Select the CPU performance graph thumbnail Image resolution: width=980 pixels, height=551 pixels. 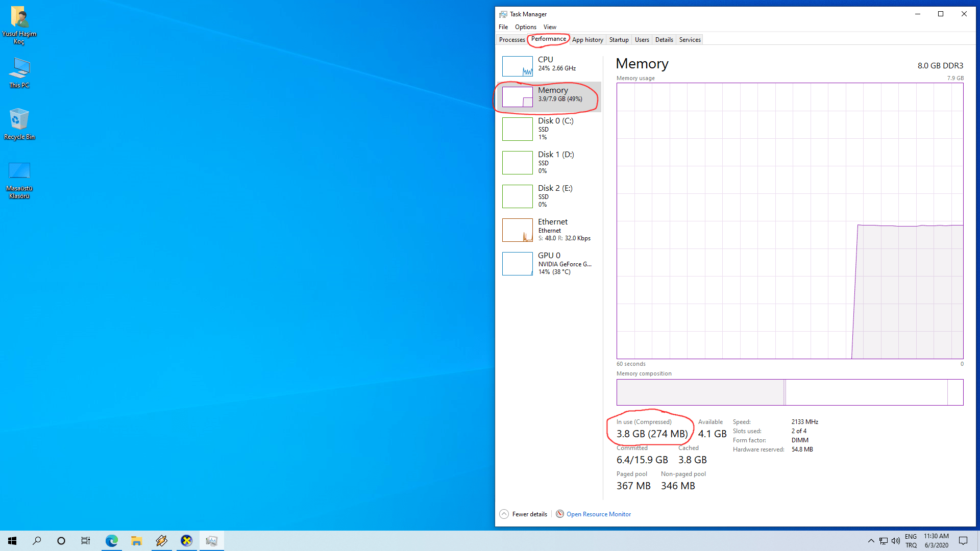pos(517,66)
